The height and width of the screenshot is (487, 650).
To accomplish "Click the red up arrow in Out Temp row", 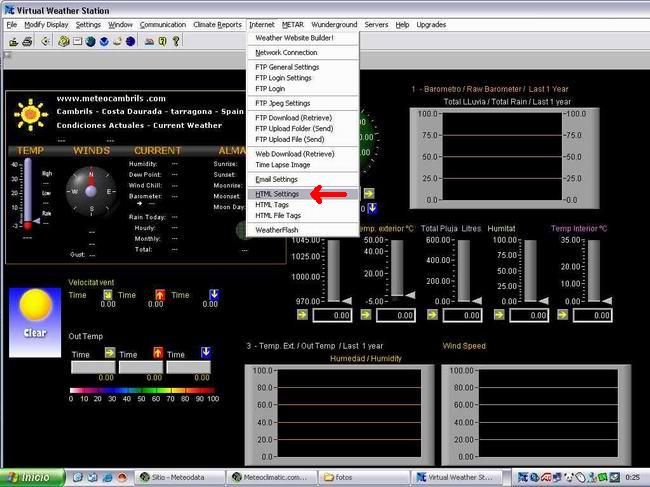I will pos(158,353).
